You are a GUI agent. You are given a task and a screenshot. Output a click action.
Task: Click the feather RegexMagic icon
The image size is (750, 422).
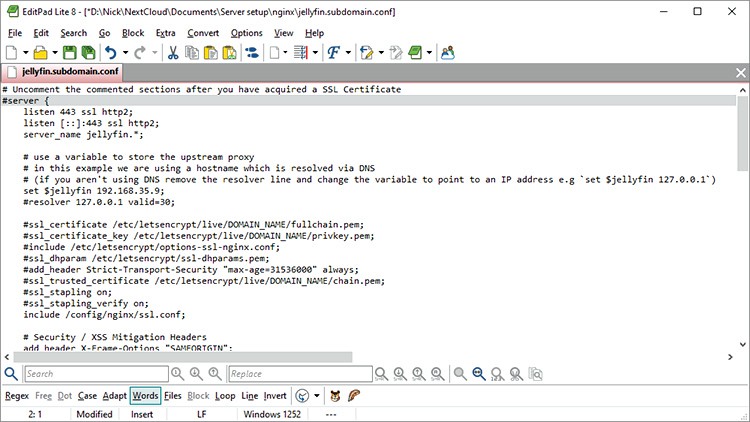coord(353,396)
